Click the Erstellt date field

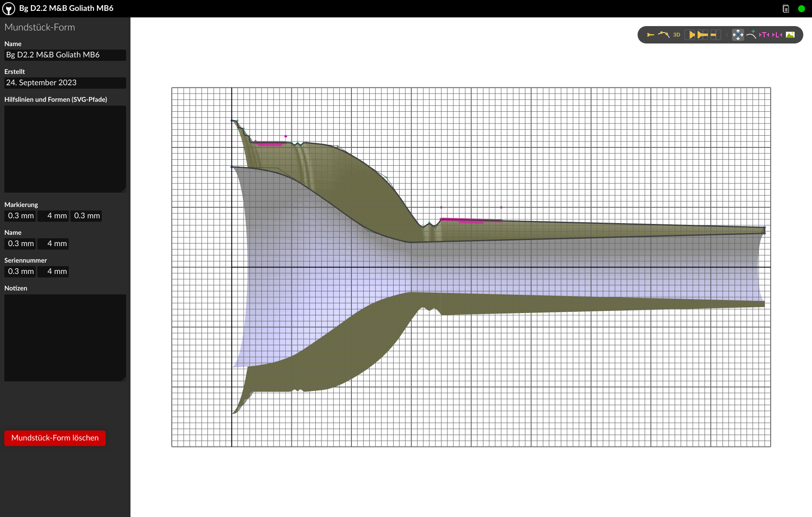pyautogui.click(x=65, y=83)
